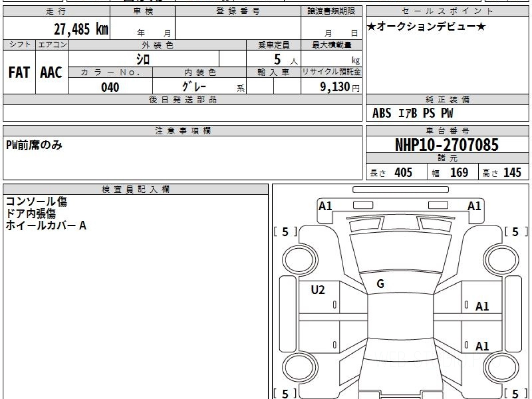Select the ★オークションデビュー★ sales point text
The image size is (532, 399).
[x=426, y=27]
